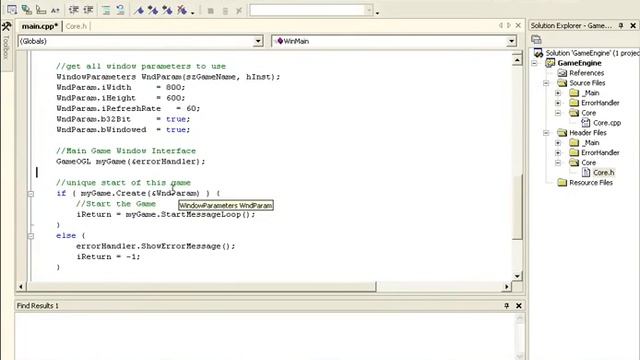Pin the Solution Explorer panel

pyautogui.click(x=621, y=25)
